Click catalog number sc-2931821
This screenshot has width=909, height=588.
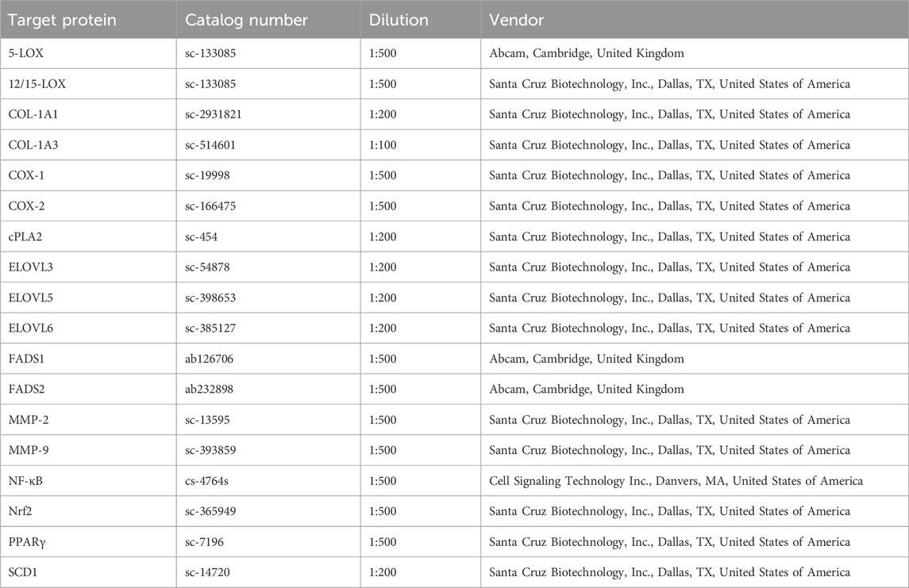pyautogui.click(x=214, y=114)
